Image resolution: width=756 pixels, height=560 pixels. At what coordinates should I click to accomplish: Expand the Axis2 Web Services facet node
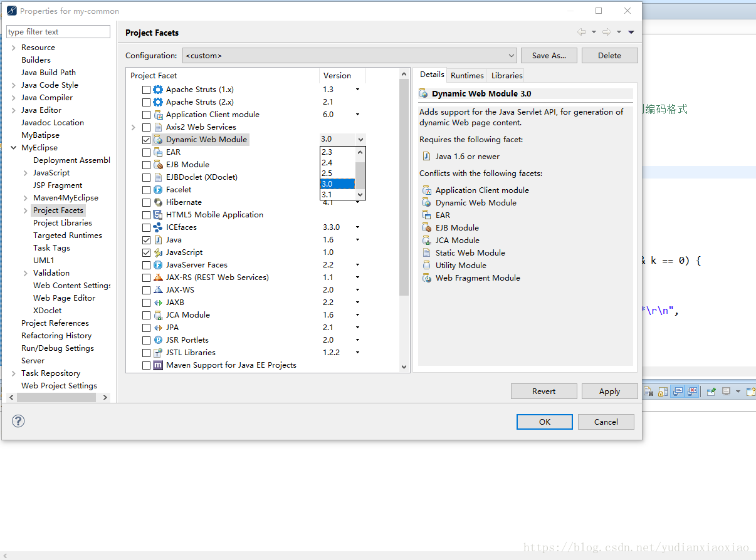[x=134, y=127]
